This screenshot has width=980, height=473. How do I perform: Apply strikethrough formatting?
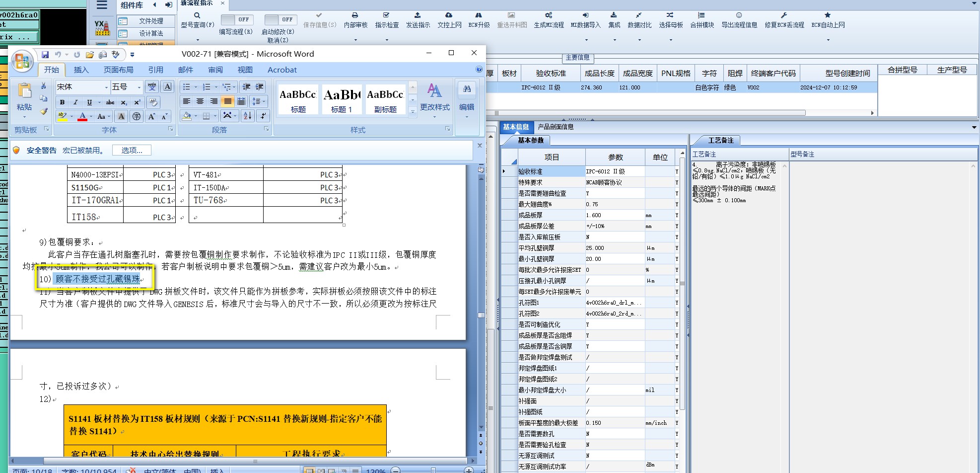110,102
